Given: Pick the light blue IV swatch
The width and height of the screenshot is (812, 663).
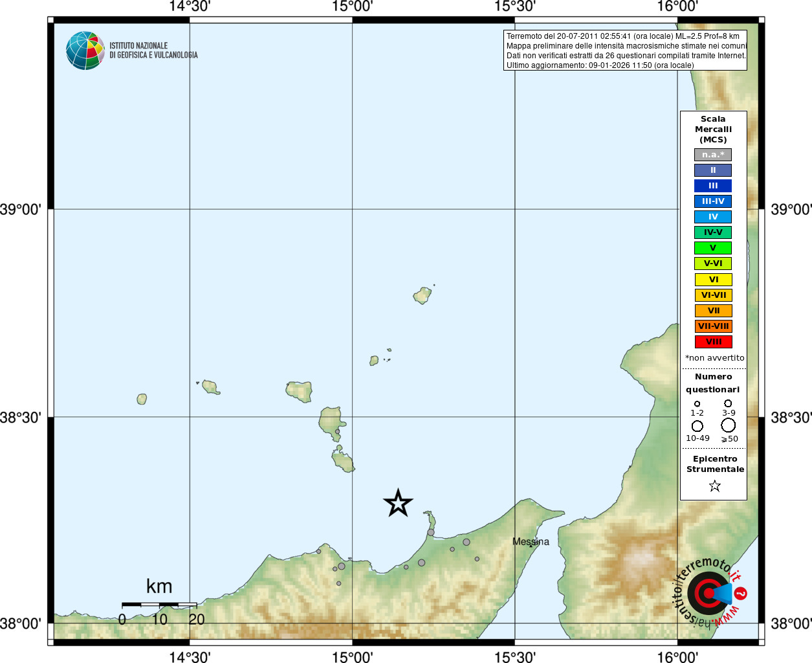Looking at the screenshot, I should pos(713,217).
